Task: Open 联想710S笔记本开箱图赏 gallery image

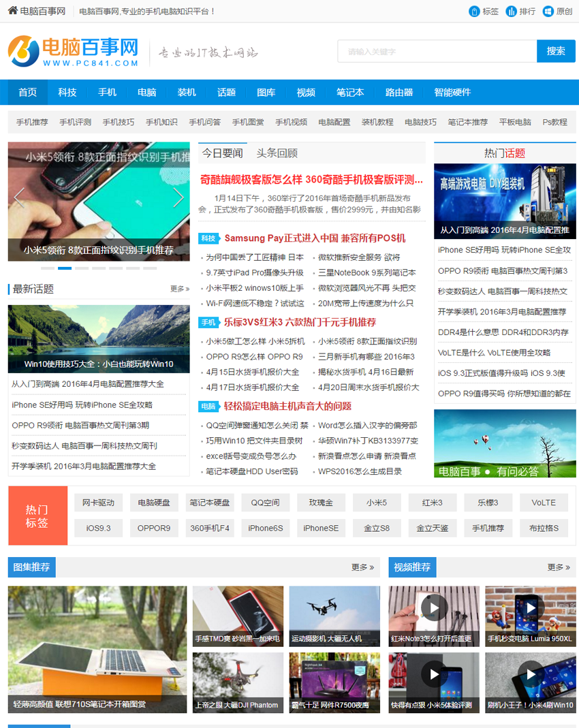Action: pyautogui.click(x=97, y=650)
